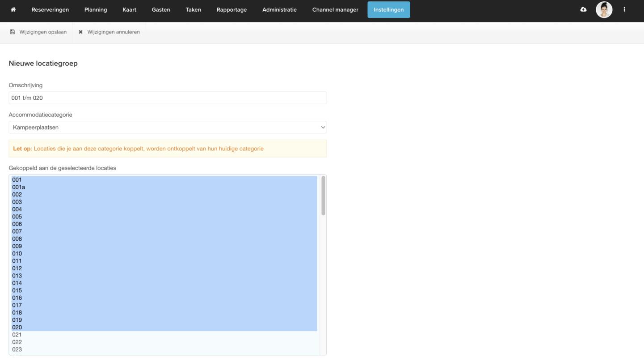Click the cloud download icon
This screenshot has width=644, height=362.
click(583, 9)
